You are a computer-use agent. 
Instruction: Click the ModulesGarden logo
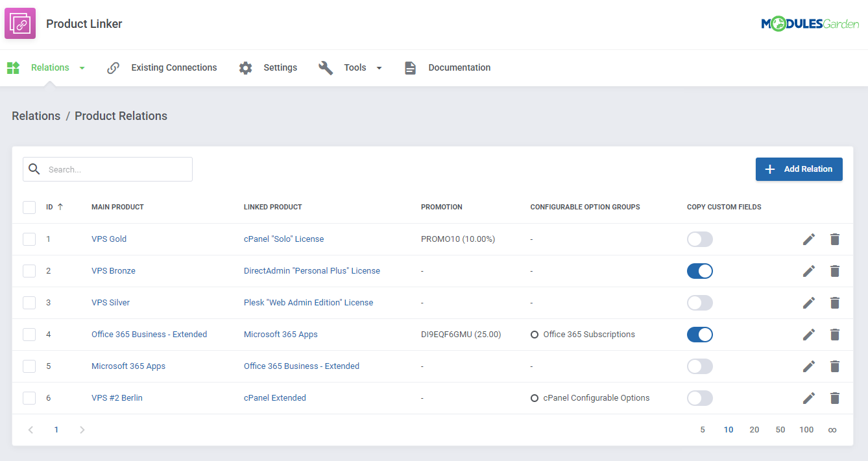coord(810,24)
